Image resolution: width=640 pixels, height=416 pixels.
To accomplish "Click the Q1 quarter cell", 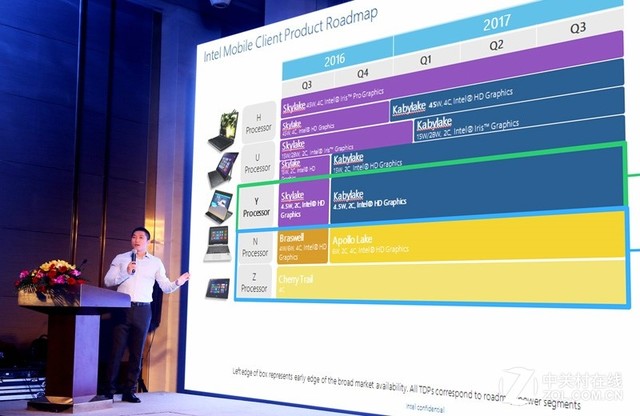I will click(426, 60).
